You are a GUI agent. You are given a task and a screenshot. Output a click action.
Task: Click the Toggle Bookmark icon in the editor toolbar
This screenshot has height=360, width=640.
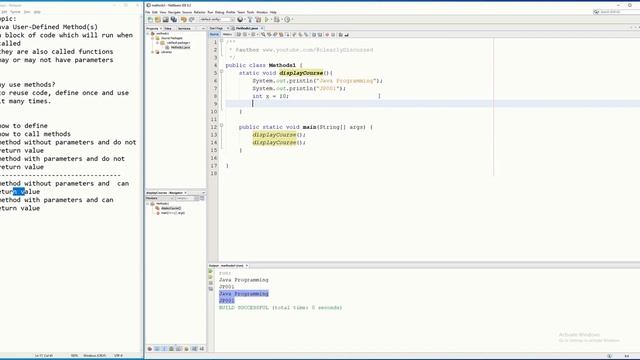pos(306,35)
